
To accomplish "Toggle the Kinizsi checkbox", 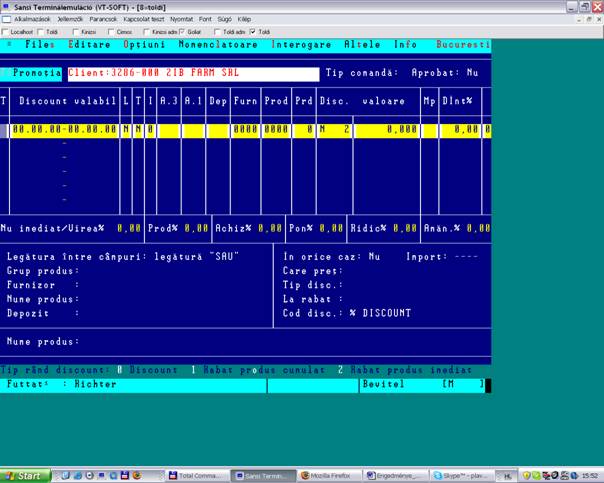I will tap(76, 32).
